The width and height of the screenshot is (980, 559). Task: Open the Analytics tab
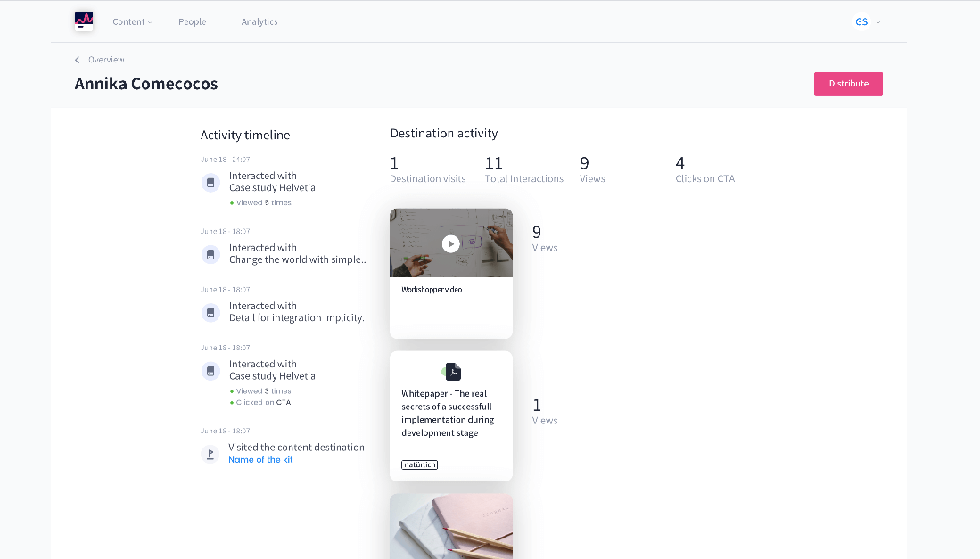pyautogui.click(x=259, y=21)
